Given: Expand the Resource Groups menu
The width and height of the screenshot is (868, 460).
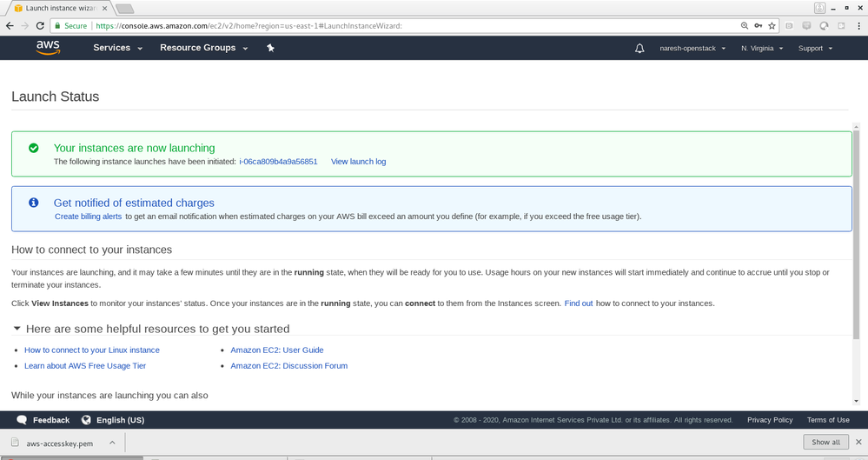Looking at the screenshot, I should click(x=203, y=48).
